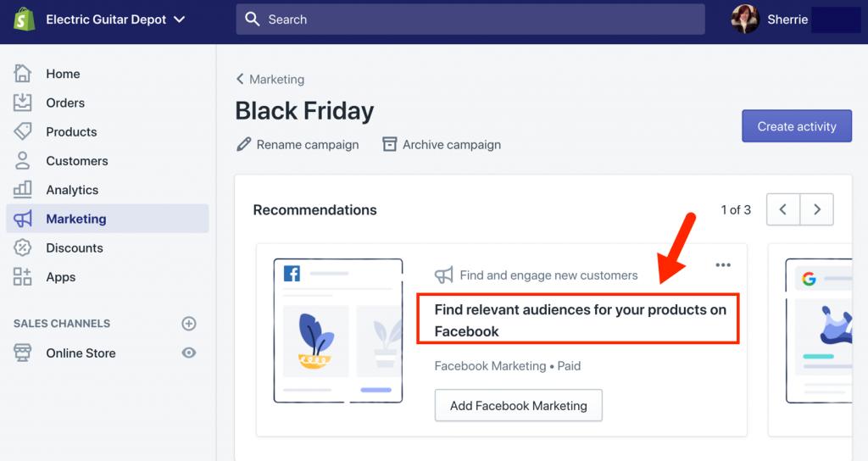
Task: Click Add Facebook Marketing button
Action: tap(518, 405)
